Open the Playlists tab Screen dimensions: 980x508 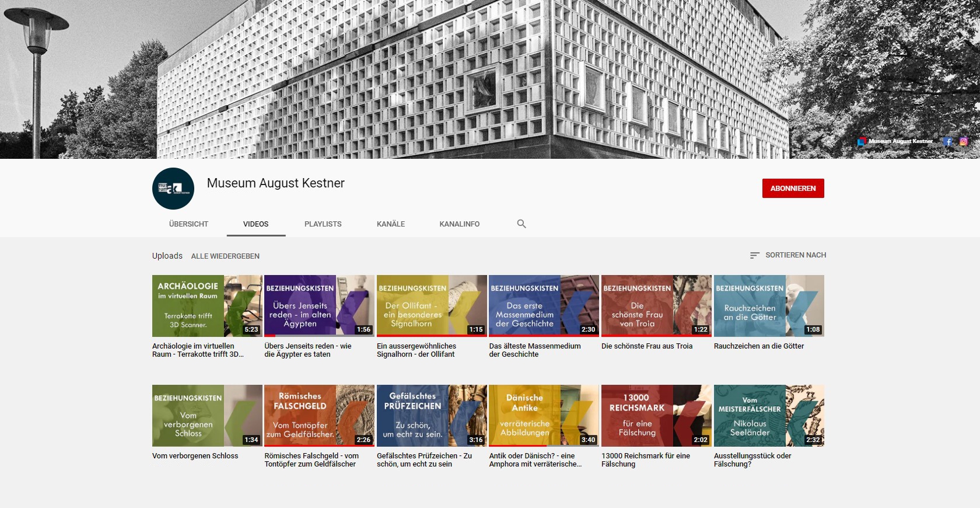click(x=323, y=224)
